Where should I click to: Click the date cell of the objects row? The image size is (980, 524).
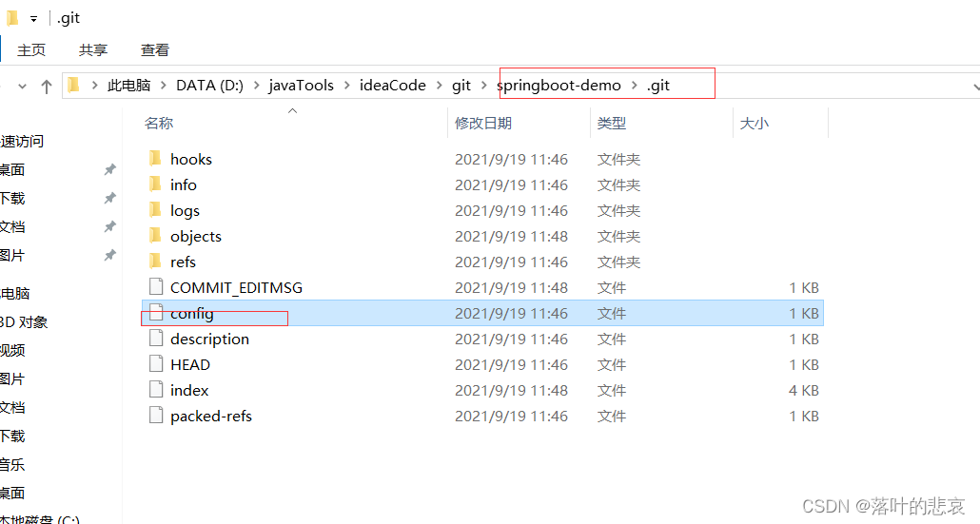tap(511, 236)
